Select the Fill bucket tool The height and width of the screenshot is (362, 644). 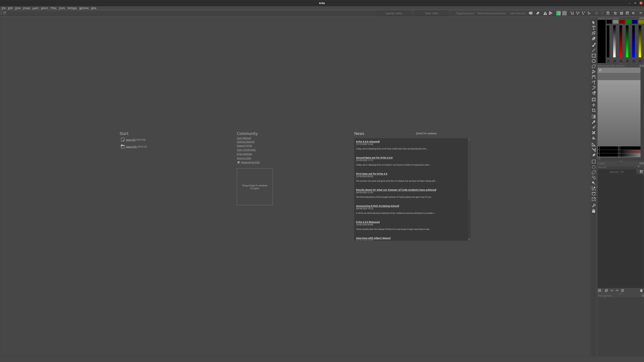click(594, 138)
